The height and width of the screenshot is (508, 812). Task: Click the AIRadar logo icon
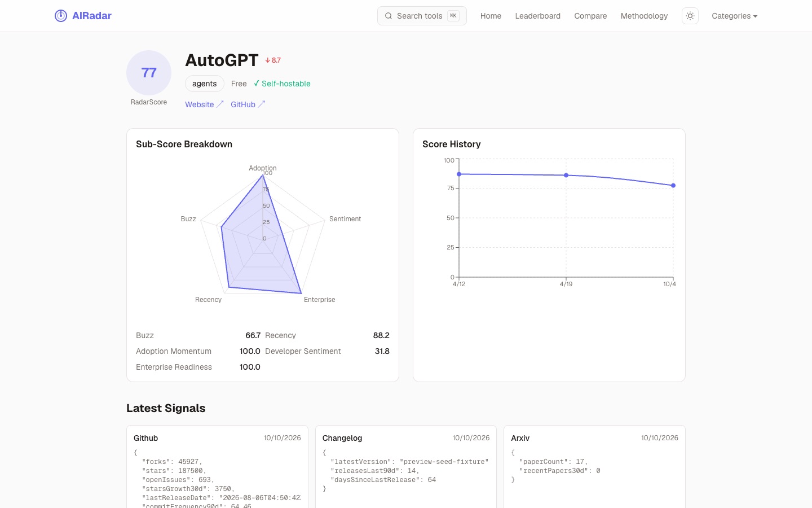[61, 16]
